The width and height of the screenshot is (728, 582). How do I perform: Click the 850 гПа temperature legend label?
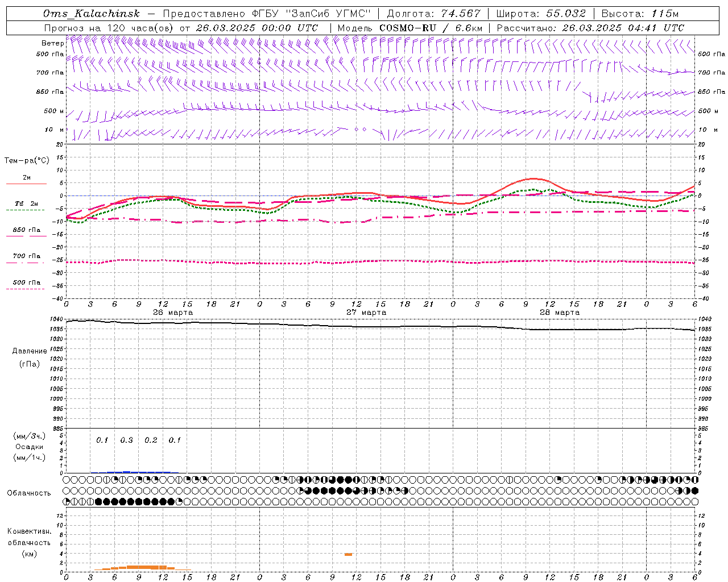(26, 230)
